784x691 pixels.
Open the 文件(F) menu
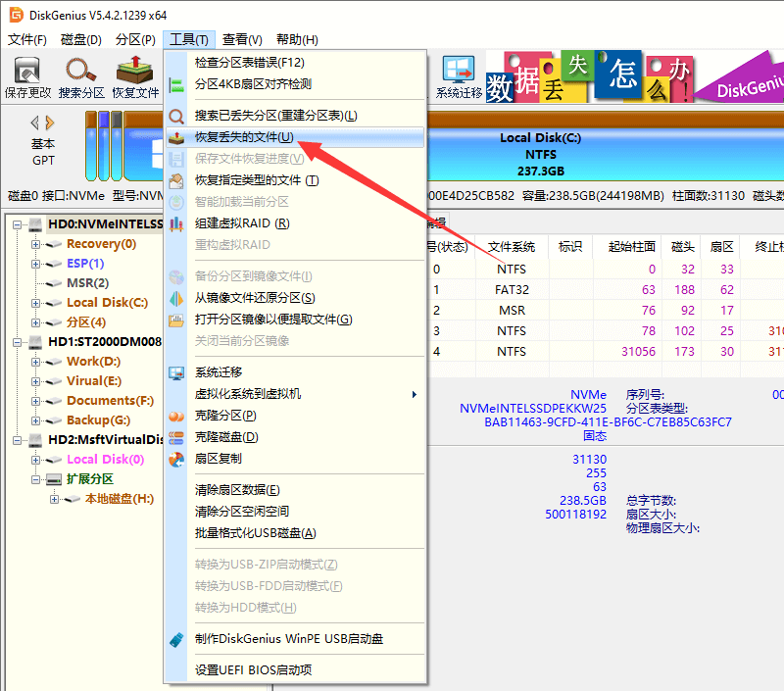pos(27,39)
